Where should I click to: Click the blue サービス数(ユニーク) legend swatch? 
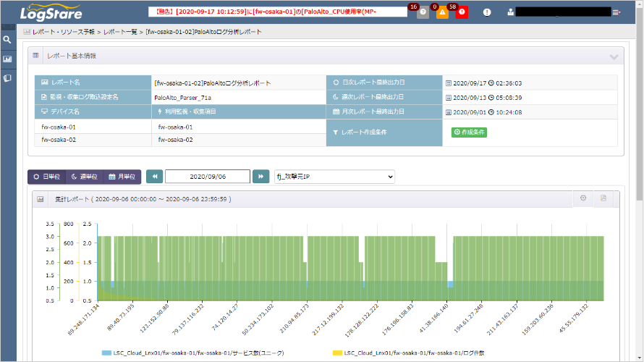coord(106,353)
